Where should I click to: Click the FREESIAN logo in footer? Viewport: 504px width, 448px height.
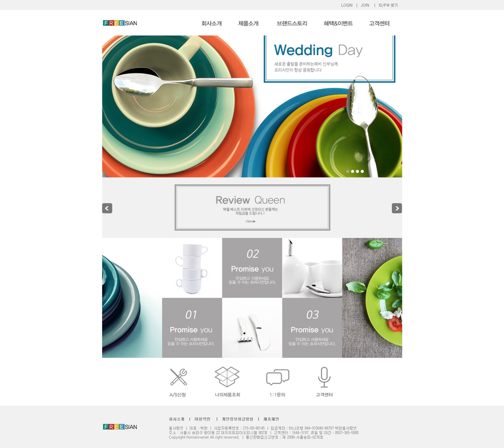click(120, 427)
